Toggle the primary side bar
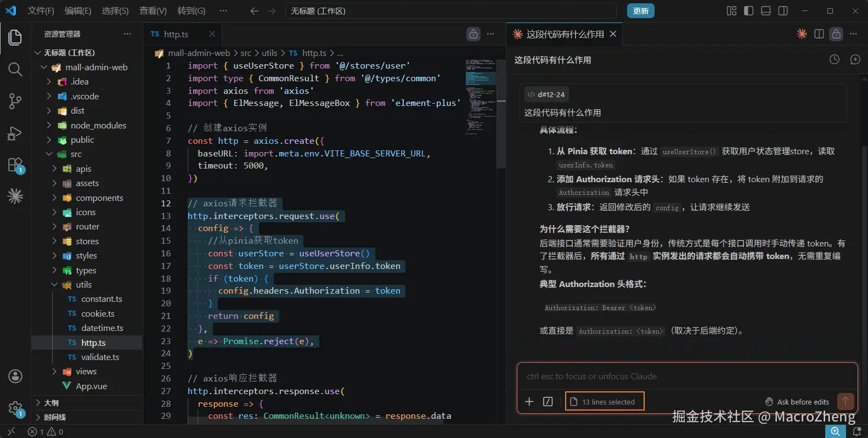Screen dimensions: 868x438 (748, 11)
